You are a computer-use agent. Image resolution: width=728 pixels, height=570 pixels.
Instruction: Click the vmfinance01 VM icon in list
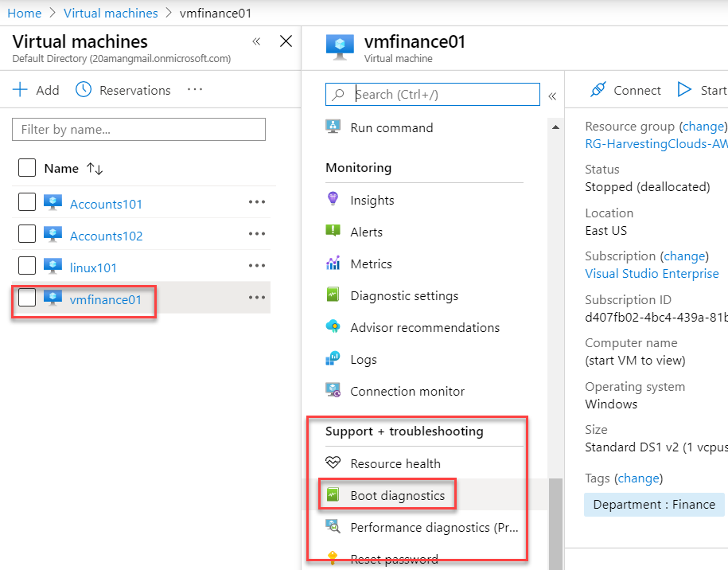coord(53,299)
